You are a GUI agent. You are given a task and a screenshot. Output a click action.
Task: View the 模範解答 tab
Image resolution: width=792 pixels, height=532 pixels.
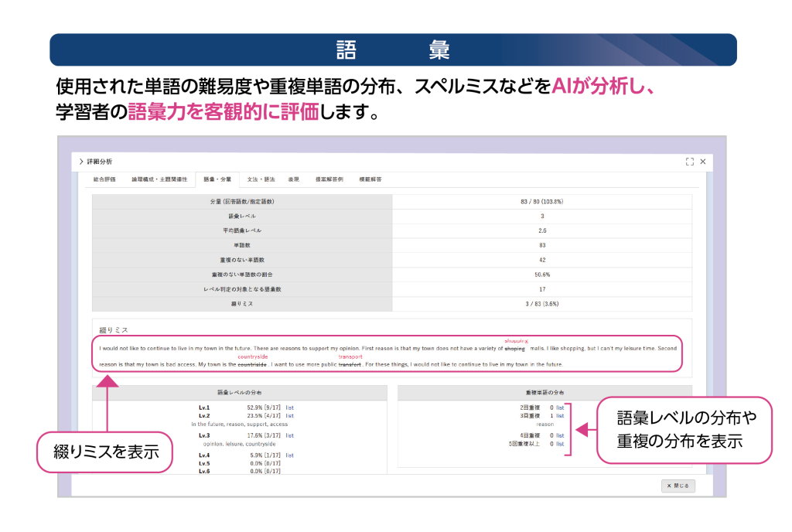click(370, 179)
